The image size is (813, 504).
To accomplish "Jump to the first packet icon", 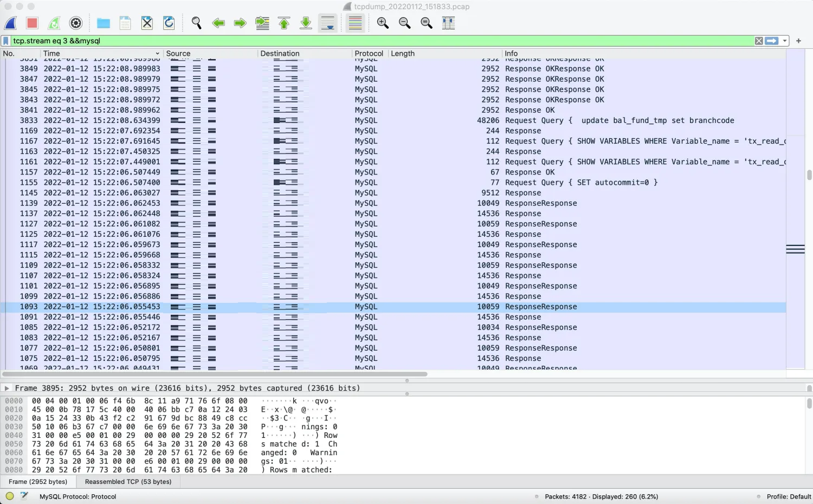I will click(x=284, y=23).
